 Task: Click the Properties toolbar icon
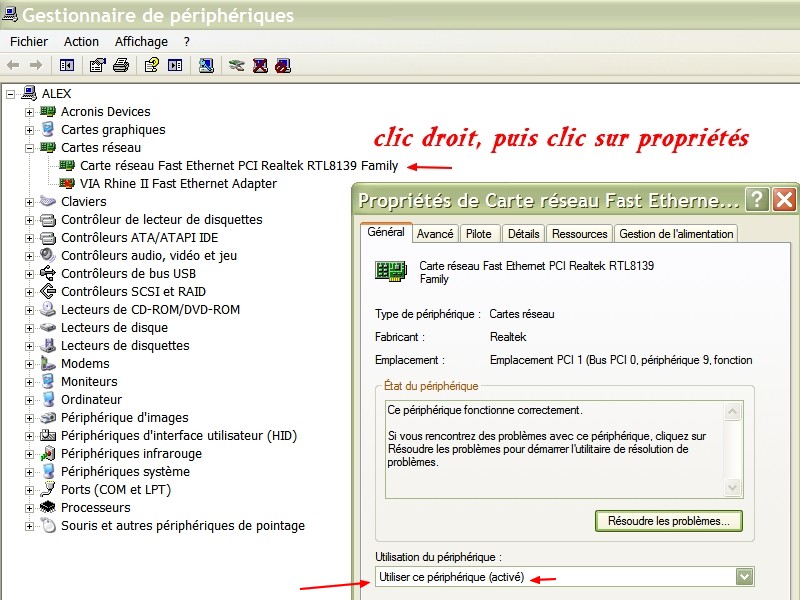(x=97, y=66)
